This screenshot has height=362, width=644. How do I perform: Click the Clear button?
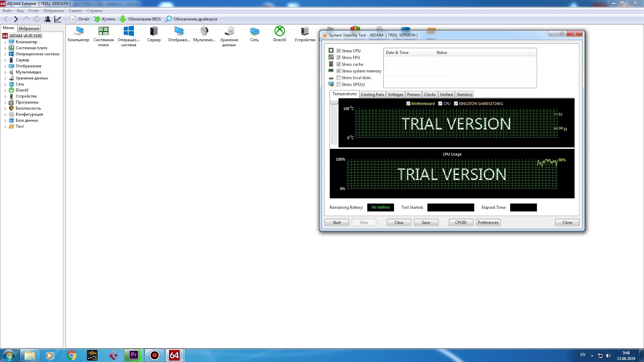tap(399, 222)
